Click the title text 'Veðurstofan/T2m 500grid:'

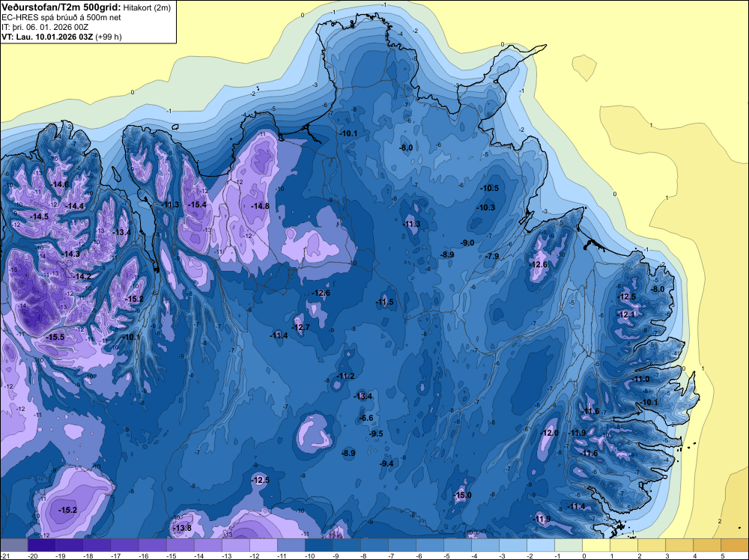(61, 7)
